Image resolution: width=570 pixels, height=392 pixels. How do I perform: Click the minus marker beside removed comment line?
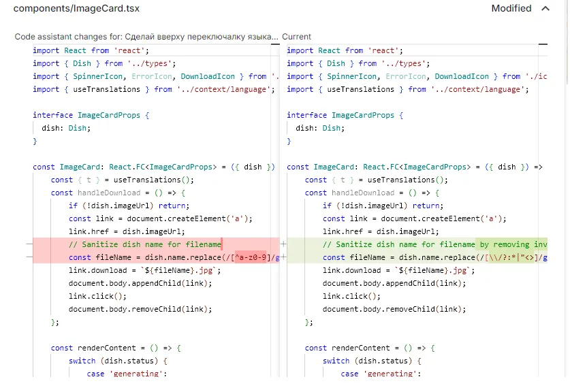[x=29, y=244]
